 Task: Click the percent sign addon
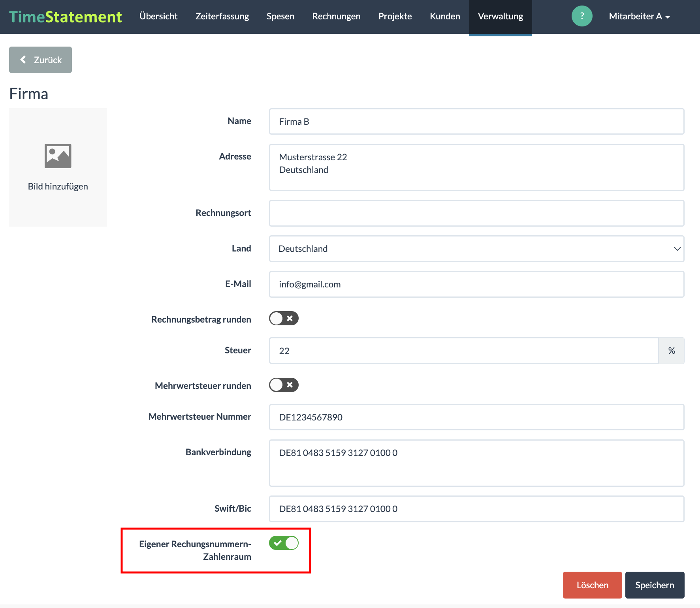tap(672, 351)
